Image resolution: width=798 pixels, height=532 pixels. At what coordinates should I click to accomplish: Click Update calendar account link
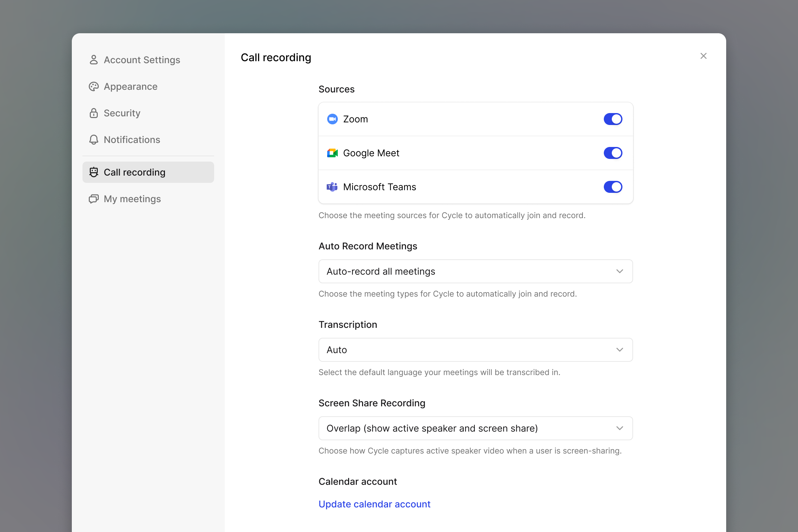374,504
